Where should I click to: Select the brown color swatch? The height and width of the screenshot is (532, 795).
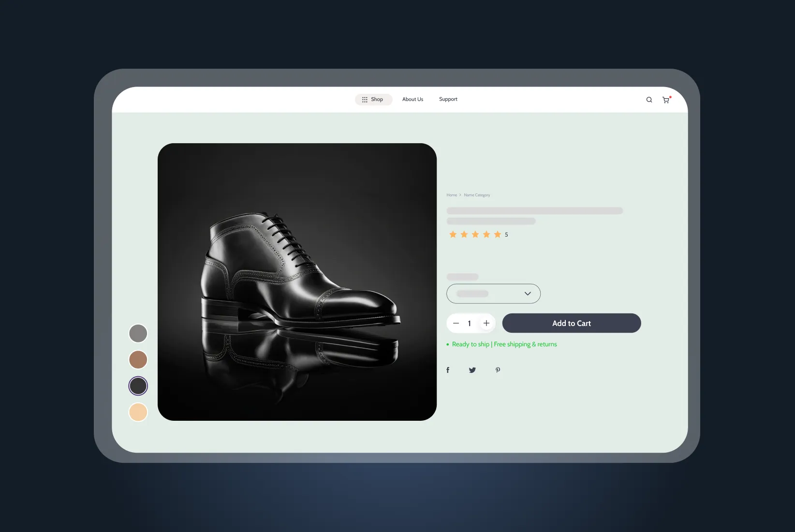point(138,359)
